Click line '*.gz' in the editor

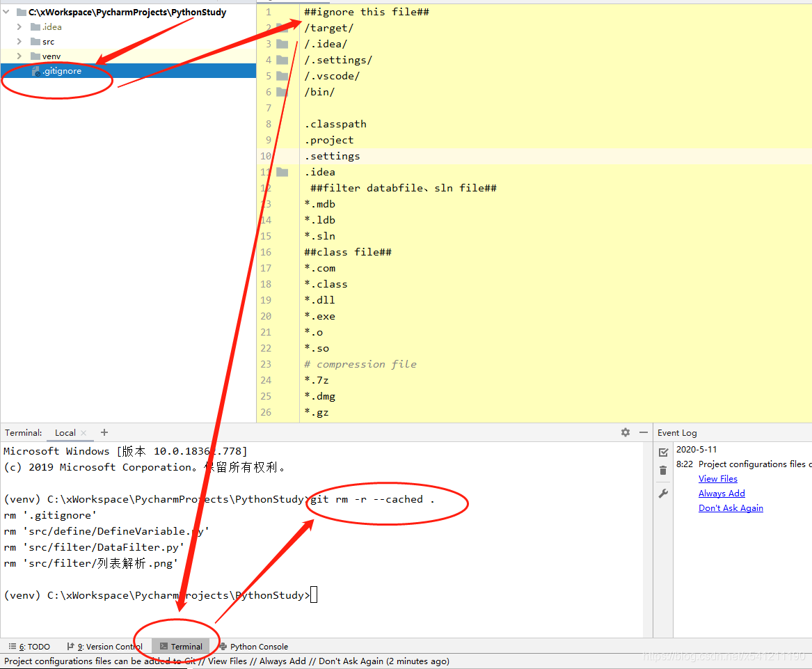(x=317, y=413)
